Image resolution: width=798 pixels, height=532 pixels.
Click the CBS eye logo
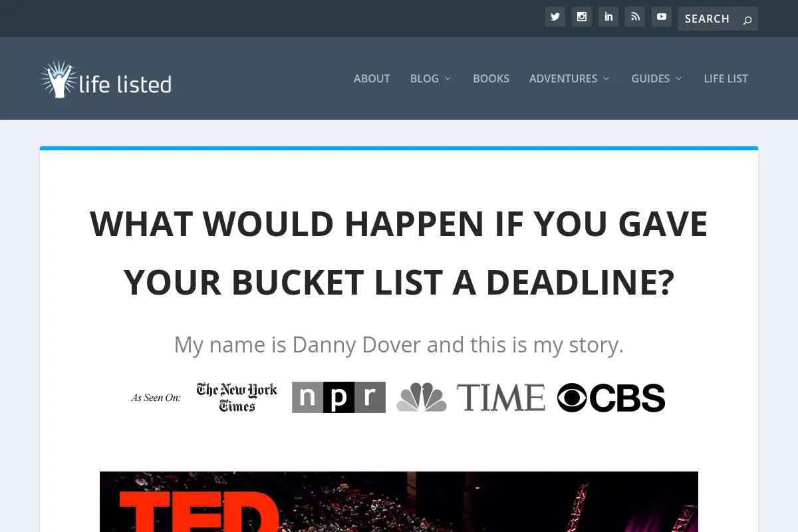tap(611, 398)
